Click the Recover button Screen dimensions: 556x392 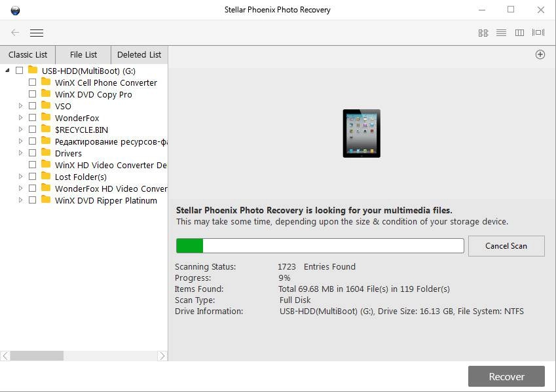pos(506,376)
